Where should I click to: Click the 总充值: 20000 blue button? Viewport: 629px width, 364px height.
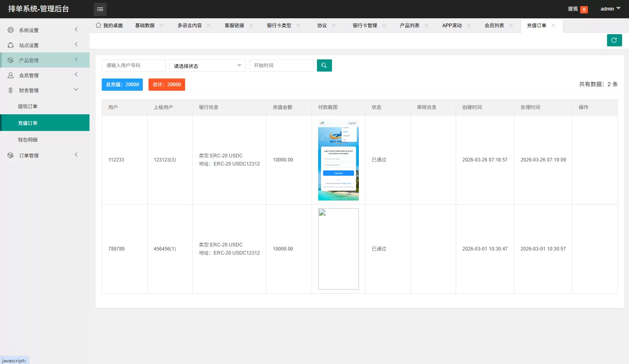(x=122, y=85)
